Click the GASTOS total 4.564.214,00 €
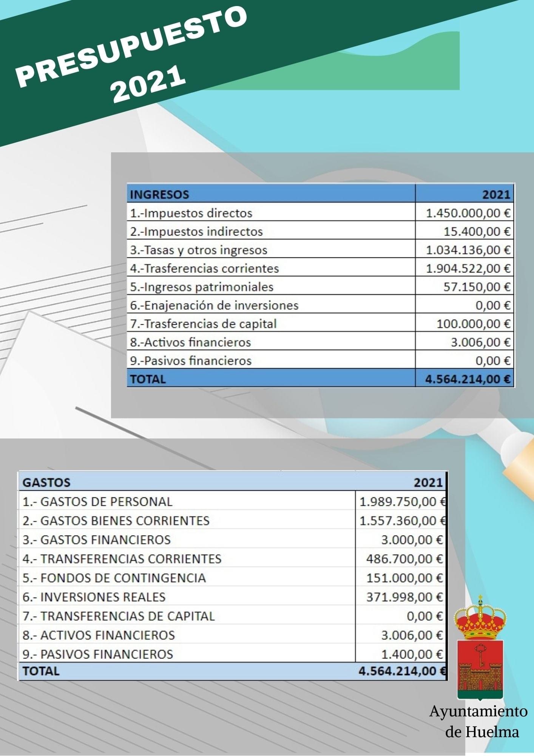 (402, 671)
